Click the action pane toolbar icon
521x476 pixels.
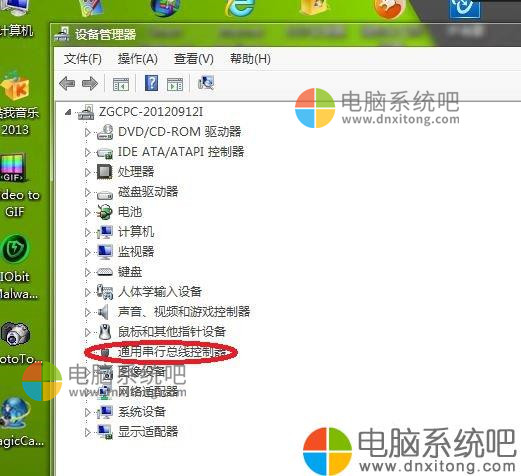click(x=175, y=84)
